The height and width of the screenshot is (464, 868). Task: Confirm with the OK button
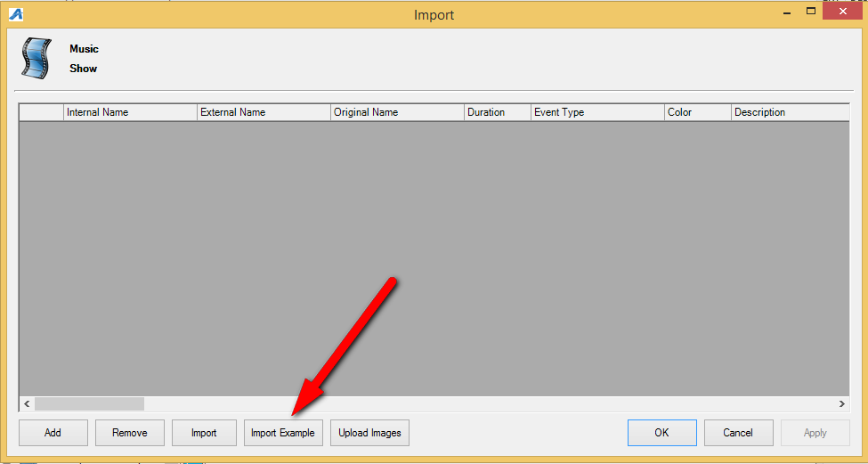tap(662, 433)
